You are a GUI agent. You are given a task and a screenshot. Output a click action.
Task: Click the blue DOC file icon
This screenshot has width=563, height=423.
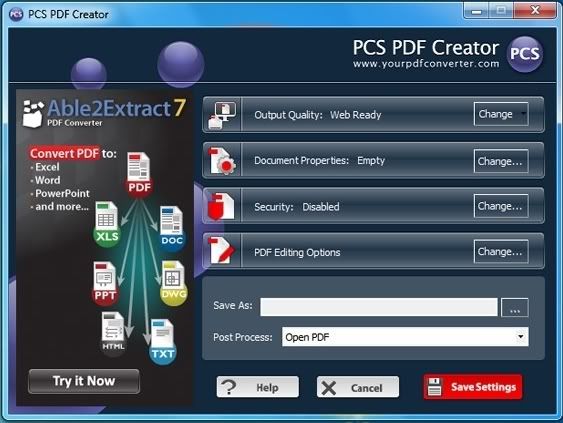(x=172, y=227)
